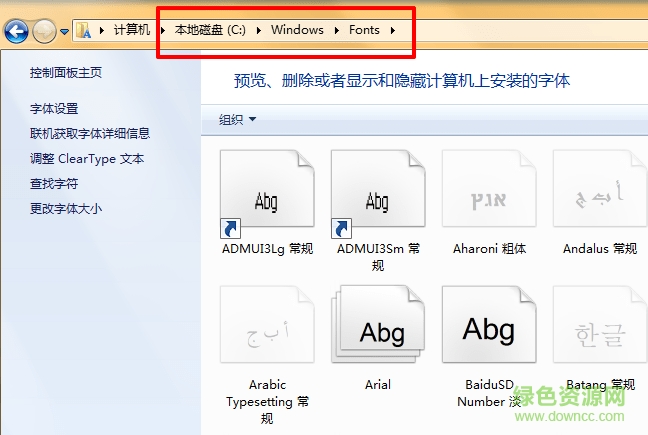Expand the arrow after Windows
The width and height of the screenshot is (648, 435).
(x=337, y=30)
